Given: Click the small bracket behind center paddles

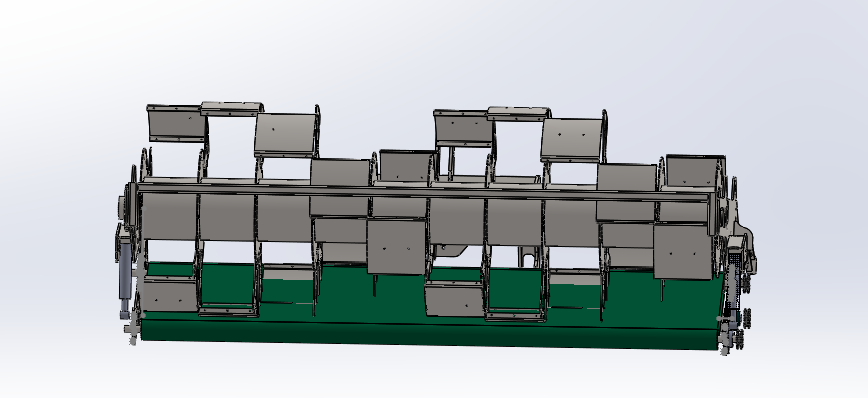Looking at the screenshot, I should coord(450,250).
